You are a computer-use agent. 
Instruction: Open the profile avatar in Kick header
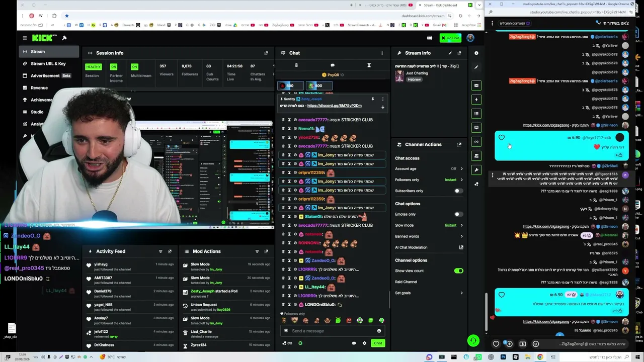click(x=470, y=38)
